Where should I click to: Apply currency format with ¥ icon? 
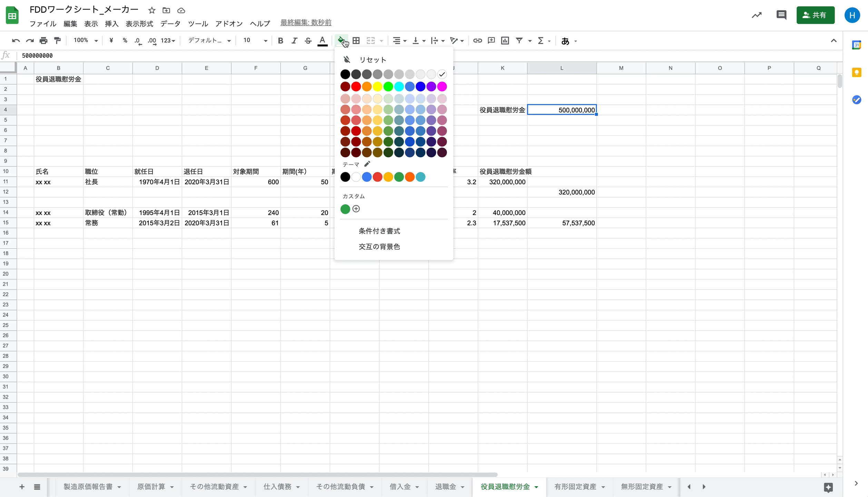111,40
